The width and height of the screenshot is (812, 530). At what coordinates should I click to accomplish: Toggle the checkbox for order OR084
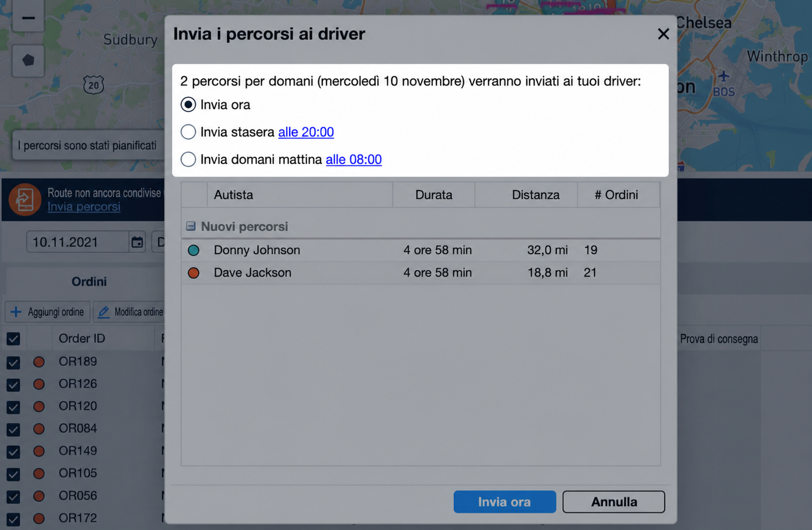[13, 429]
